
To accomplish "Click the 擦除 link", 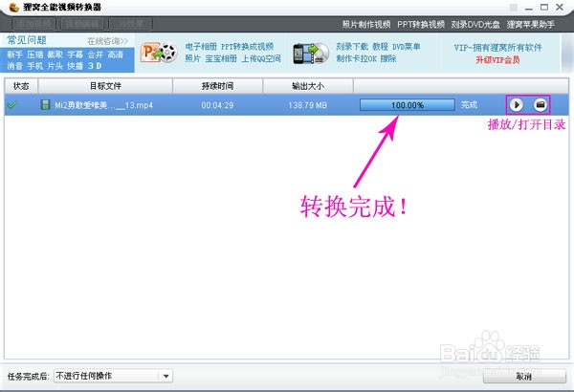I will click(x=388, y=58).
